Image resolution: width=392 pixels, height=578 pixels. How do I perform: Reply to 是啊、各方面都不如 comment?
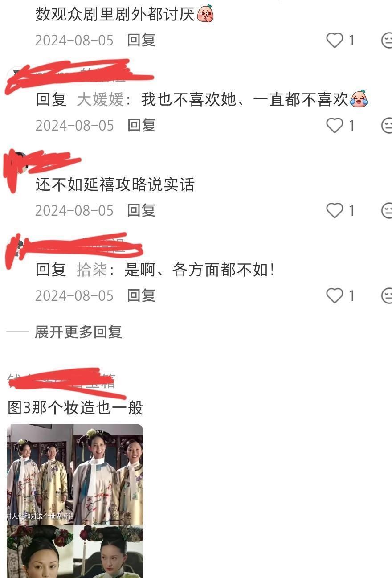tap(141, 295)
